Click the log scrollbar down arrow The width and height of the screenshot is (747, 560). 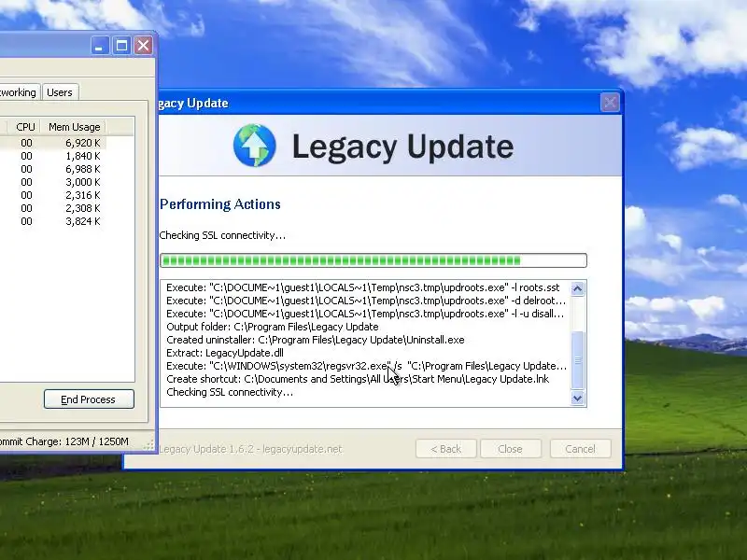(x=577, y=399)
